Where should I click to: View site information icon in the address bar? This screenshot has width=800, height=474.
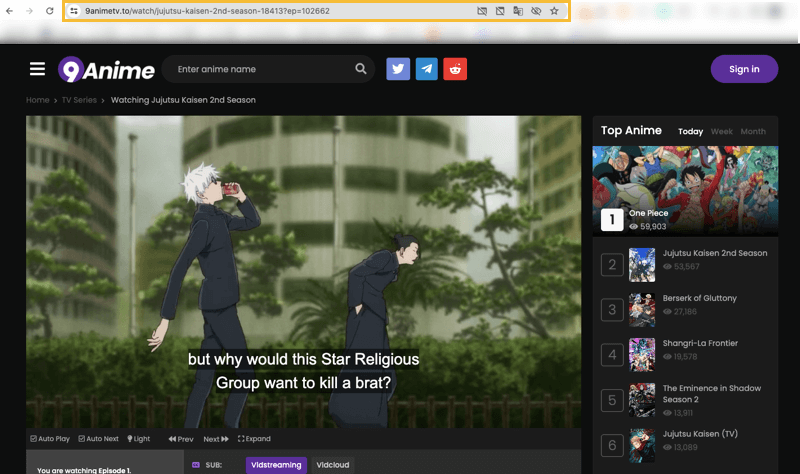click(x=74, y=11)
